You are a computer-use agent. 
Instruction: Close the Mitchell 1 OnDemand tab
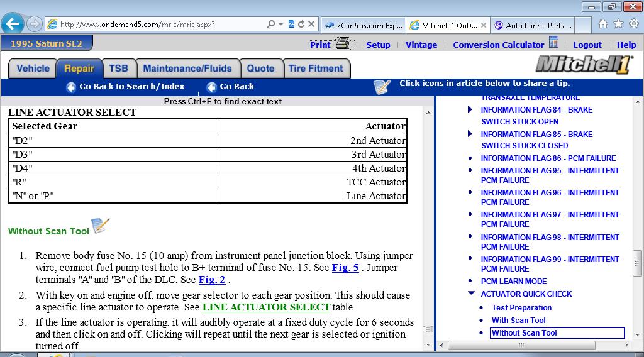point(484,25)
